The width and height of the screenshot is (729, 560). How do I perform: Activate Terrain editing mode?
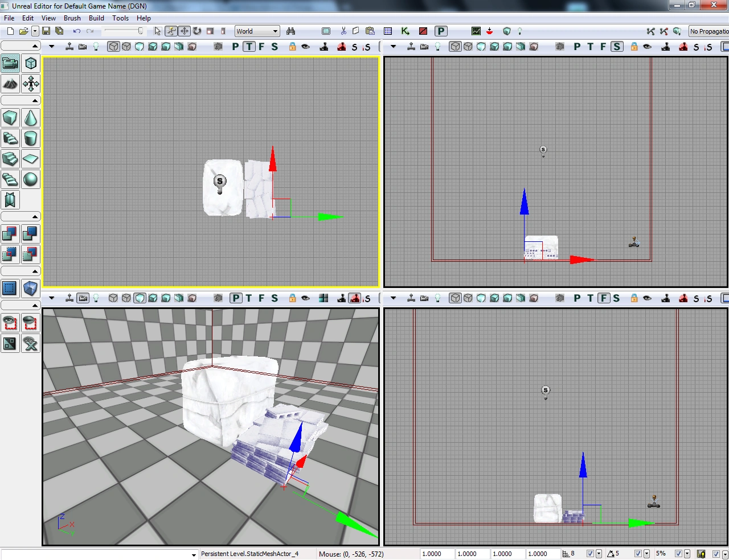[10, 84]
